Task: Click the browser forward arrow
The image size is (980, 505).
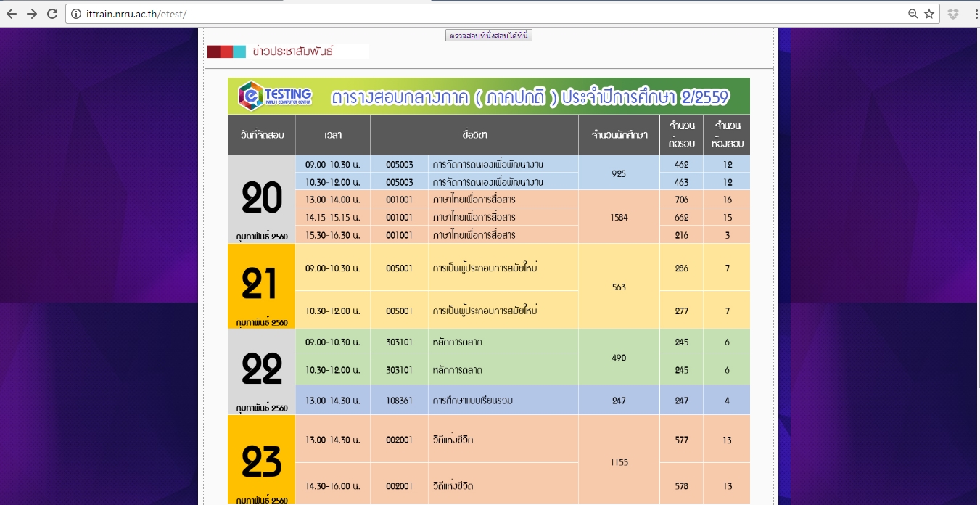Action: pyautogui.click(x=32, y=14)
